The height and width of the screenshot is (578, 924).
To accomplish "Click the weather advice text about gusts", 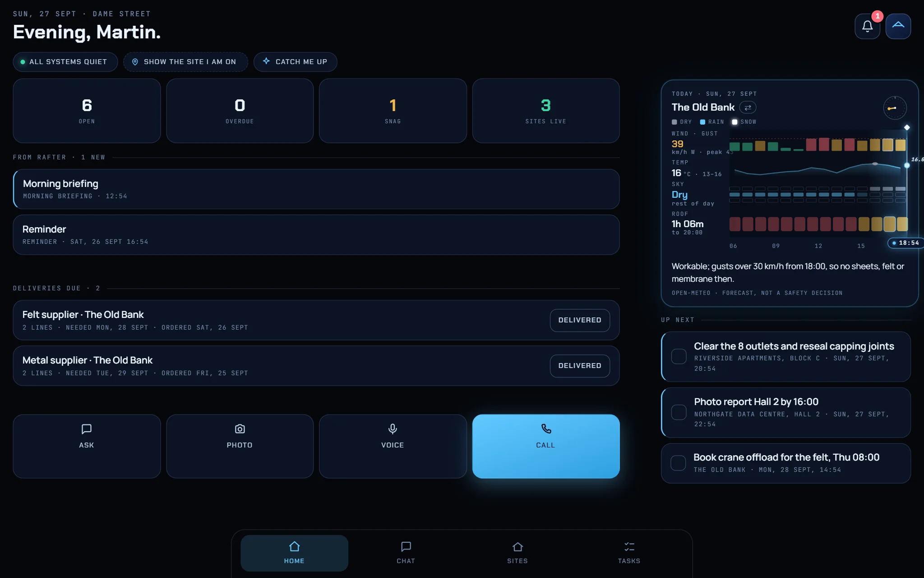I will 788,273.
